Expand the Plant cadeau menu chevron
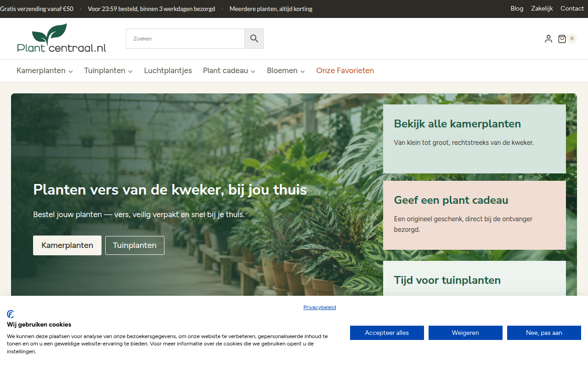The width and height of the screenshot is (588, 368). (x=253, y=71)
